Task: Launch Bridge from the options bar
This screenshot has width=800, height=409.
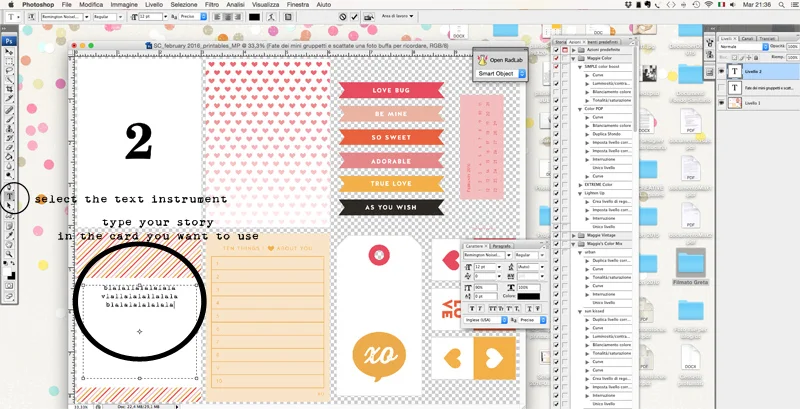Action: pyautogui.click(x=369, y=17)
